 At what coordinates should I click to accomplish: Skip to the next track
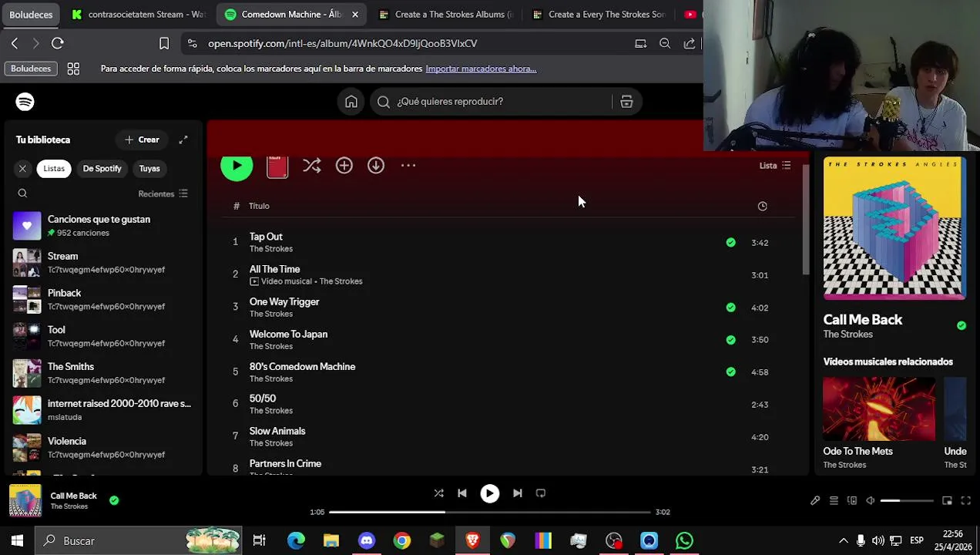(x=518, y=493)
